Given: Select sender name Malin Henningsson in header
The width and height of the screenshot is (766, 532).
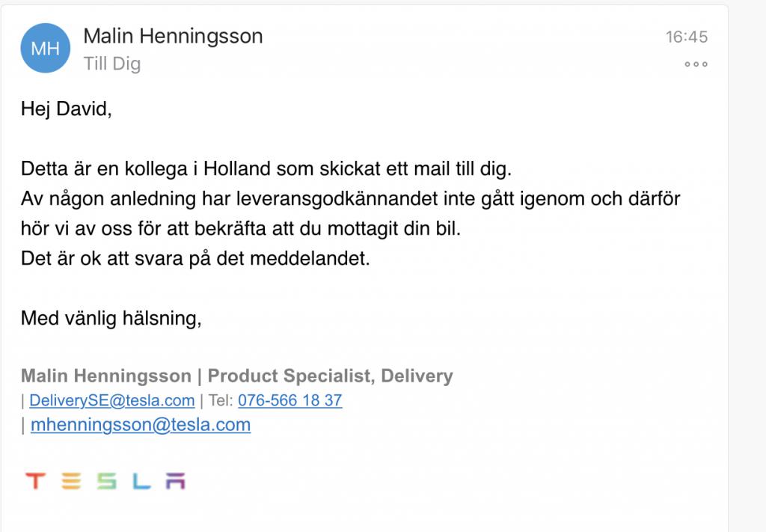Looking at the screenshot, I should tap(173, 36).
